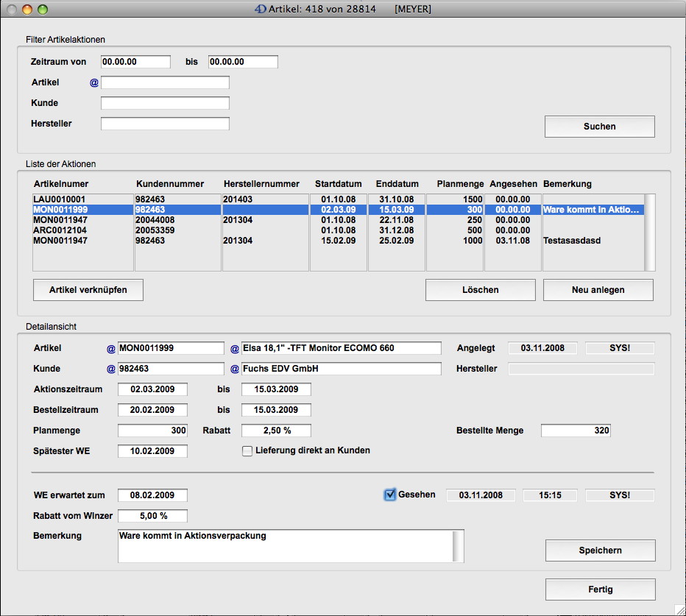Focus the Hersteller filter input field
The width and height of the screenshot is (686, 616).
[x=165, y=124]
